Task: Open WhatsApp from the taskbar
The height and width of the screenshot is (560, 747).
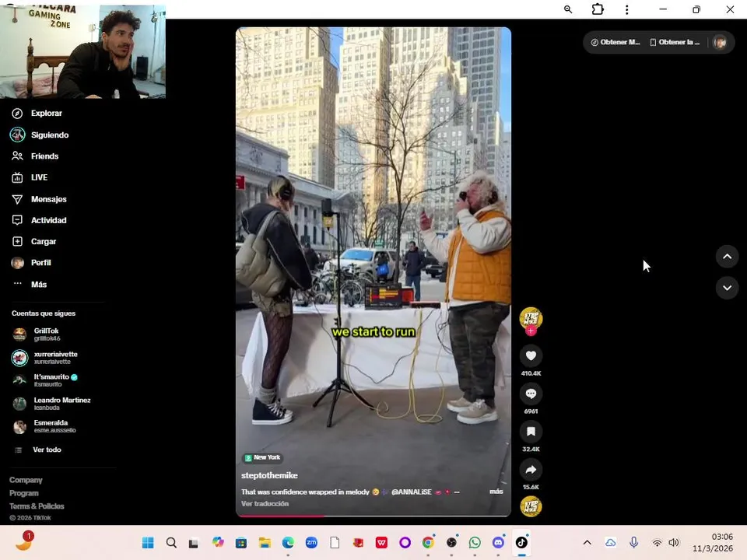Action: tap(475, 542)
